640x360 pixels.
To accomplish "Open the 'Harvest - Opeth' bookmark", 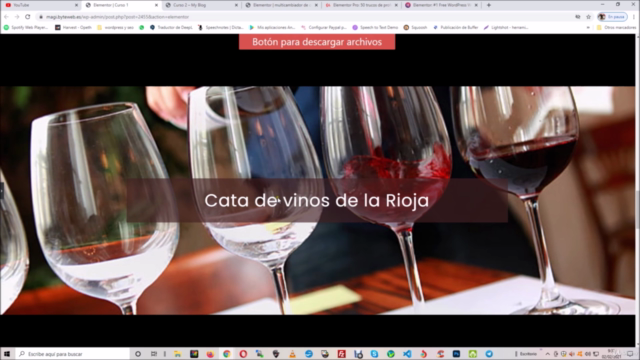I will pyautogui.click(x=73, y=27).
